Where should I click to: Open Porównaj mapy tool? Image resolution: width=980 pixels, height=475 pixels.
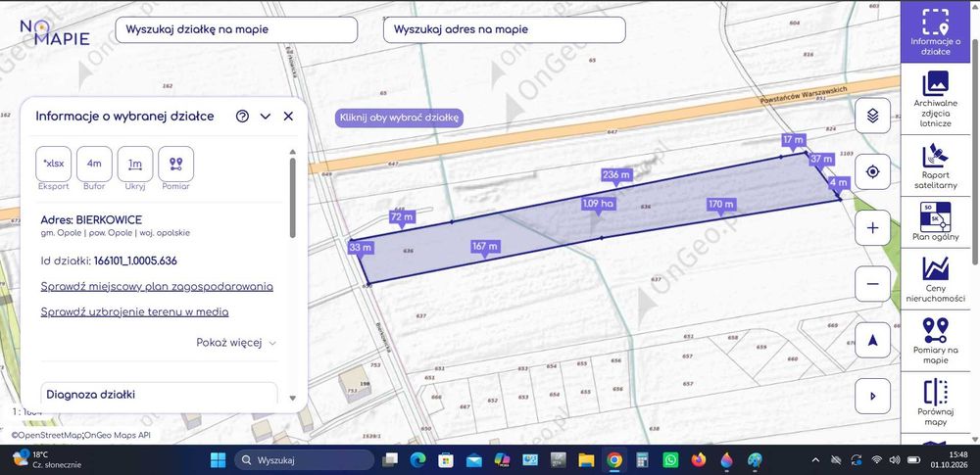pyautogui.click(x=935, y=402)
